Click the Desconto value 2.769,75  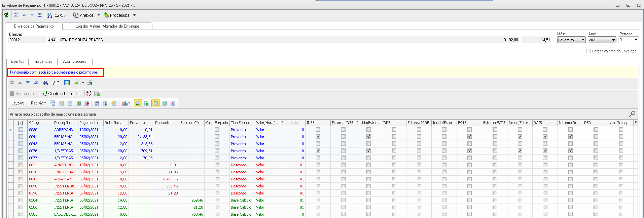pos(170,179)
